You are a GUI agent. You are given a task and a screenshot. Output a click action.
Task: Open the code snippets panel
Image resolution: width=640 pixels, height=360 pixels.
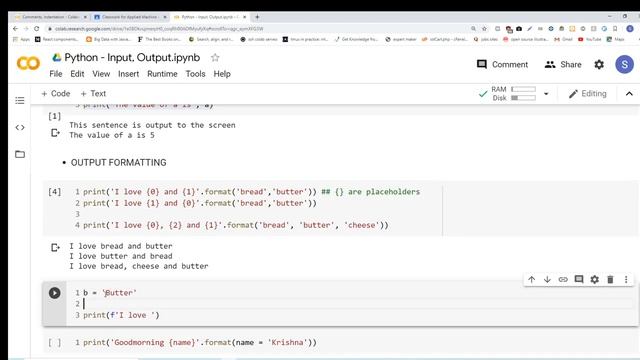[x=20, y=127]
